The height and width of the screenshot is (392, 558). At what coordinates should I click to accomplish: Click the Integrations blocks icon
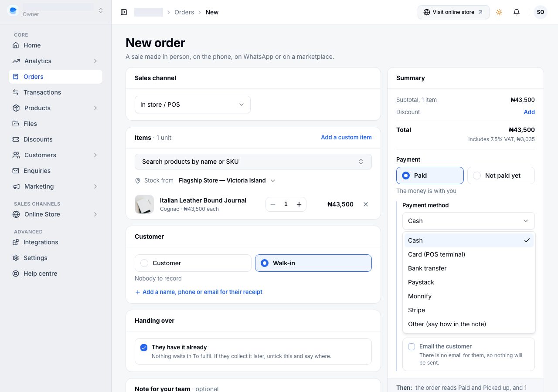click(16, 242)
